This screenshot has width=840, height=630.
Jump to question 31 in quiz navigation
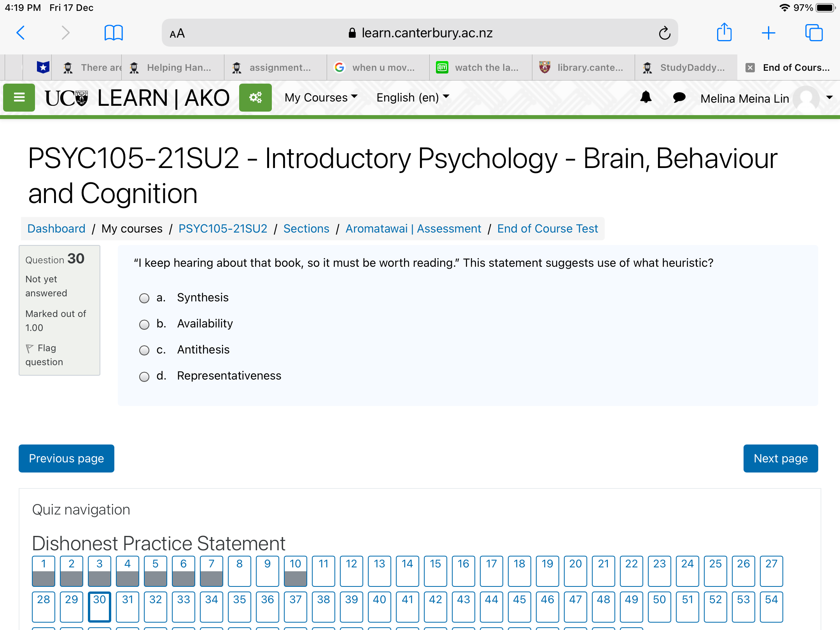point(128,606)
